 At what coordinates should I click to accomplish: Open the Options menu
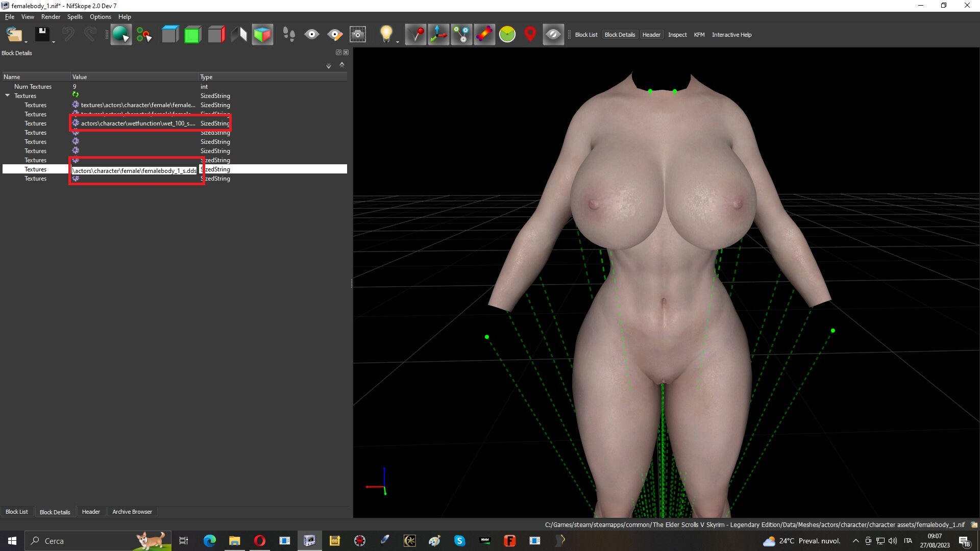click(101, 17)
